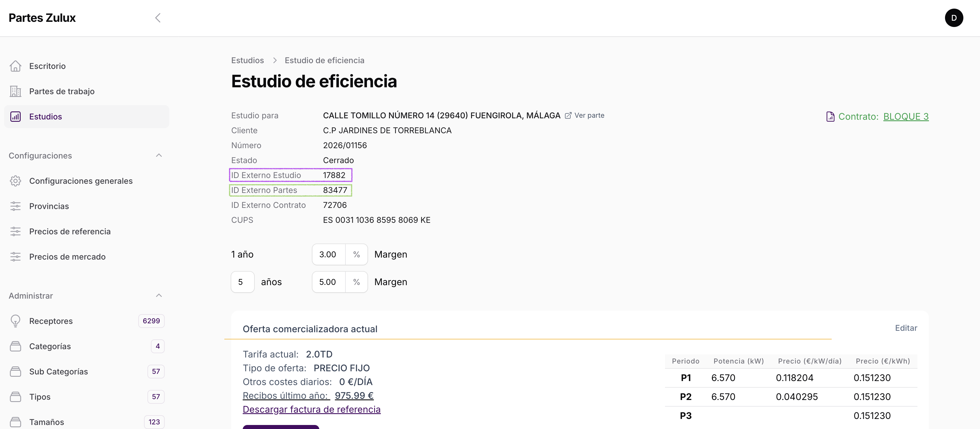Select Número value 2026/01156
Viewport: 980px width, 429px height.
click(345, 145)
